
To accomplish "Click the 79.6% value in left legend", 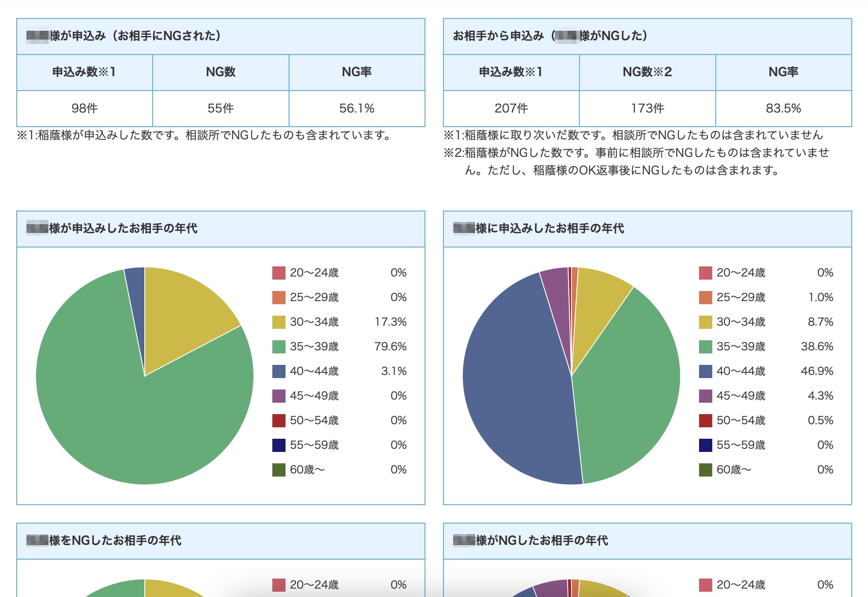I will [x=391, y=346].
